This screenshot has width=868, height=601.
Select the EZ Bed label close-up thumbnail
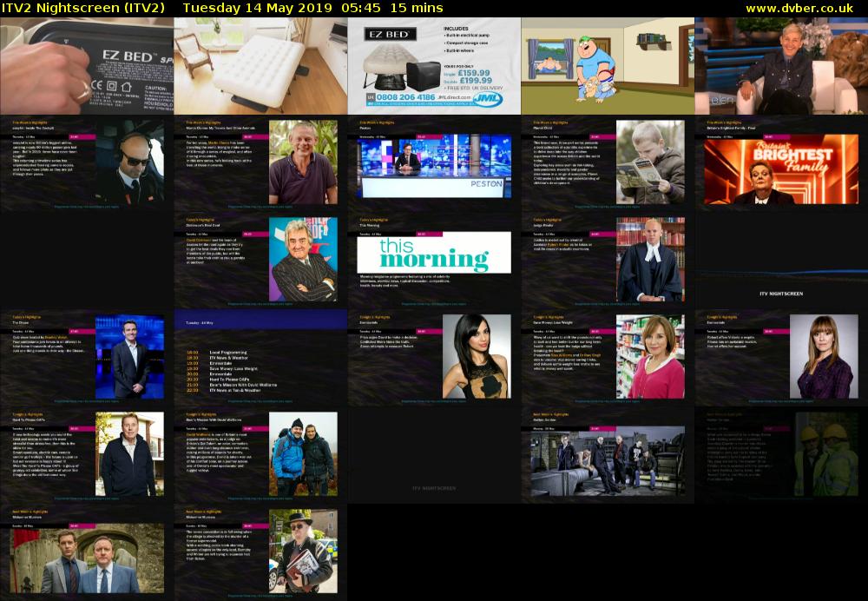point(87,66)
